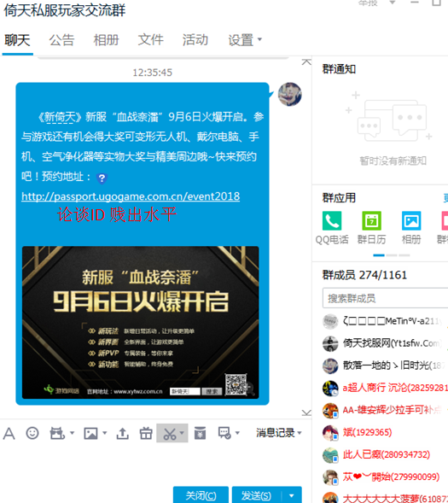Expand the send picture dropdown arrow
Screen dimensions: 448x503
104,433
